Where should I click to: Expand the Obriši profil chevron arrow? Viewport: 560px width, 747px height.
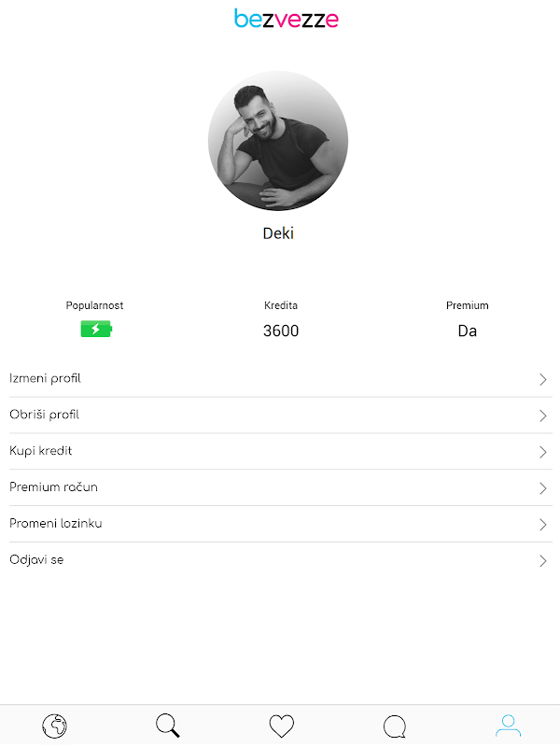point(542,416)
